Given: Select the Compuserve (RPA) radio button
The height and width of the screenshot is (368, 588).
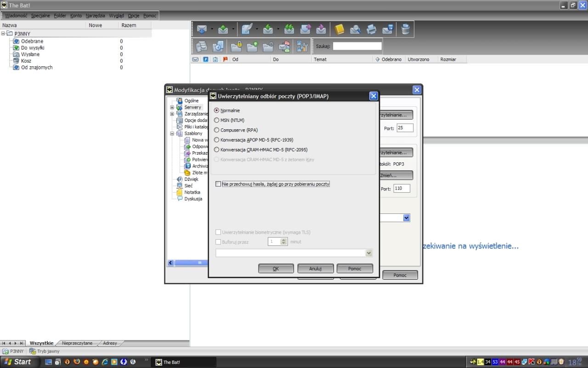Looking at the screenshot, I should point(217,130).
